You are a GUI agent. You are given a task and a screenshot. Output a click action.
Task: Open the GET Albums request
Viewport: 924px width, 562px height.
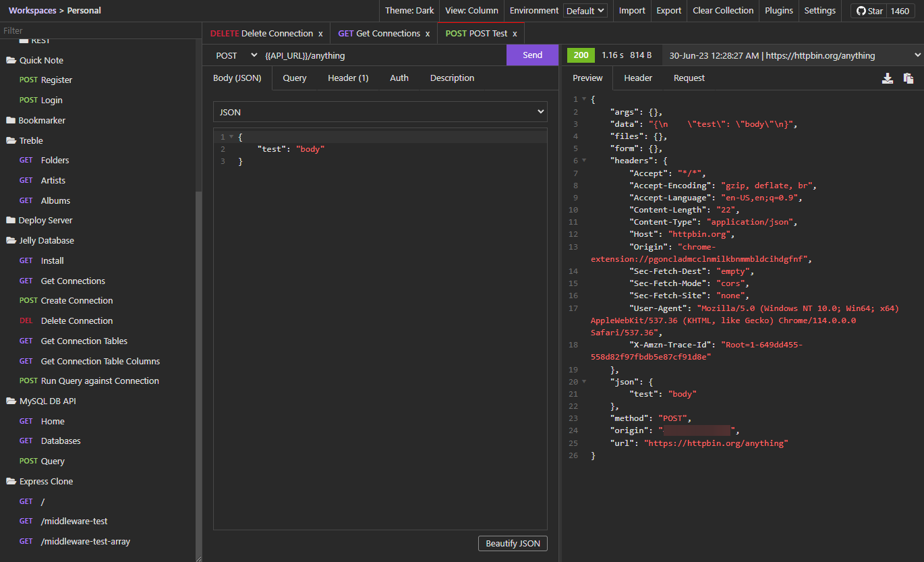[x=45, y=201]
